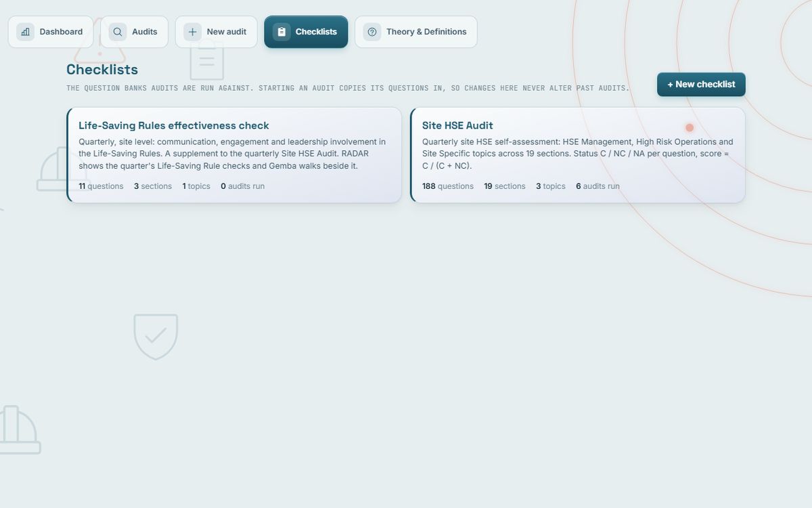Click the '188 questions' count
Image resolution: width=812 pixels, height=508 pixels.
(448, 186)
